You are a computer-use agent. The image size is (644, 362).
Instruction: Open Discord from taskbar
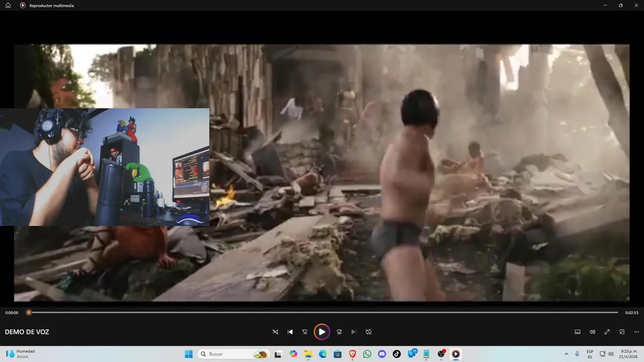coord(382,354)
